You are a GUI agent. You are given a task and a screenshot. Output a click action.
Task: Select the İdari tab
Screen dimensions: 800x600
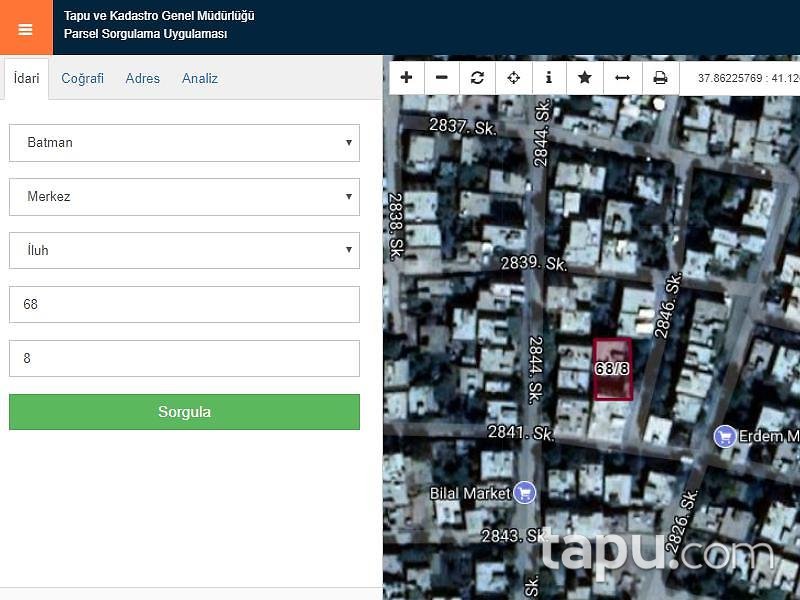tap(26, 78)
